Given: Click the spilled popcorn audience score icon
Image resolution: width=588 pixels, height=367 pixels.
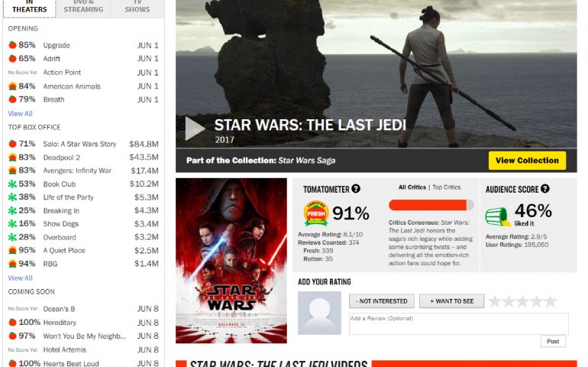Looking at the screenshot, I should [497, 216].
